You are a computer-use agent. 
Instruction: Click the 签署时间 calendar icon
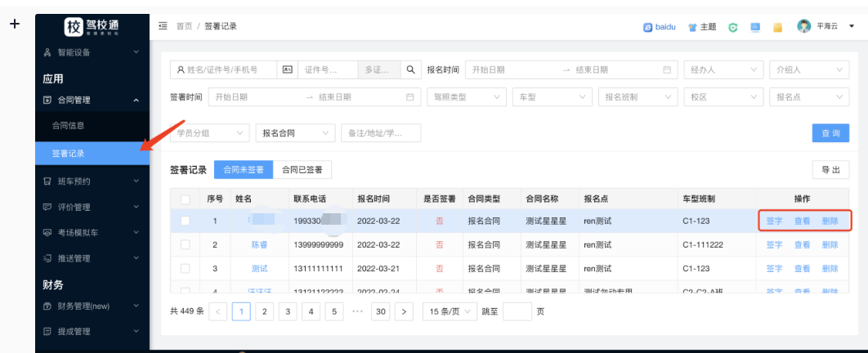click(410, 96)
